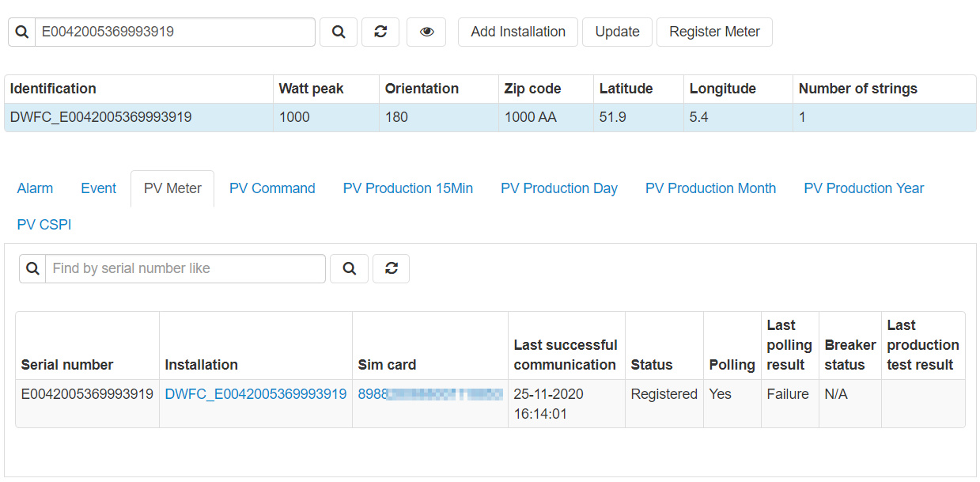This screenshot has width=980, height=482.
Task: Focus the Find by serial number field
Action: 185,268
